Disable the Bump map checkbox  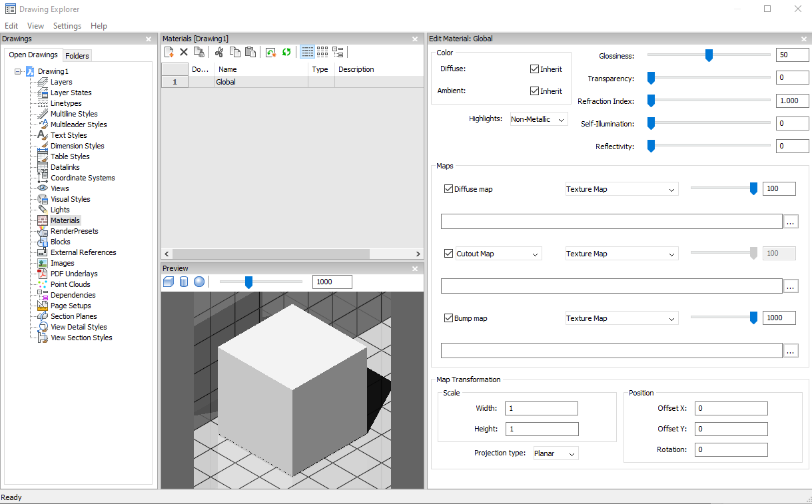(448, 318)
